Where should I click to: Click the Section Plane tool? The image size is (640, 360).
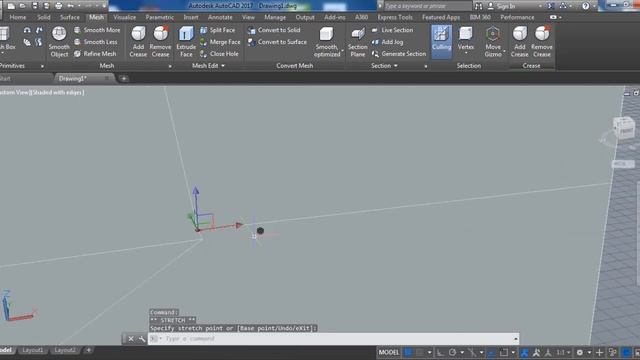click(x=358, y=41)
